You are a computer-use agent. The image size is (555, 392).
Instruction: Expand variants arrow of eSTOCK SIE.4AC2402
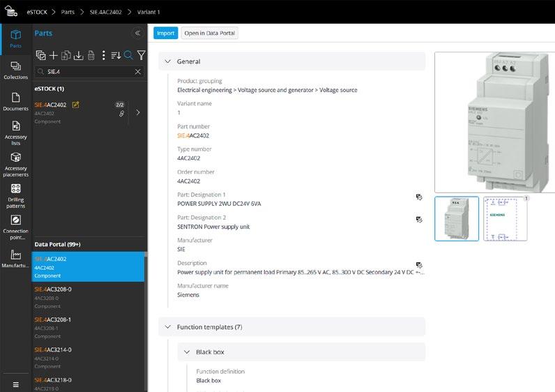coord(138,112)
